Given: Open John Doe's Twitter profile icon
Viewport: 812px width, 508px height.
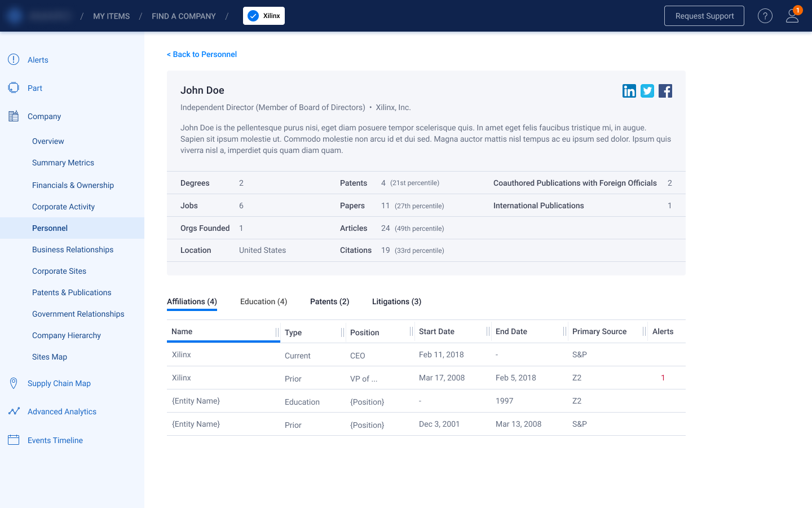Looking at the screenshot, I should click(647, 91).
